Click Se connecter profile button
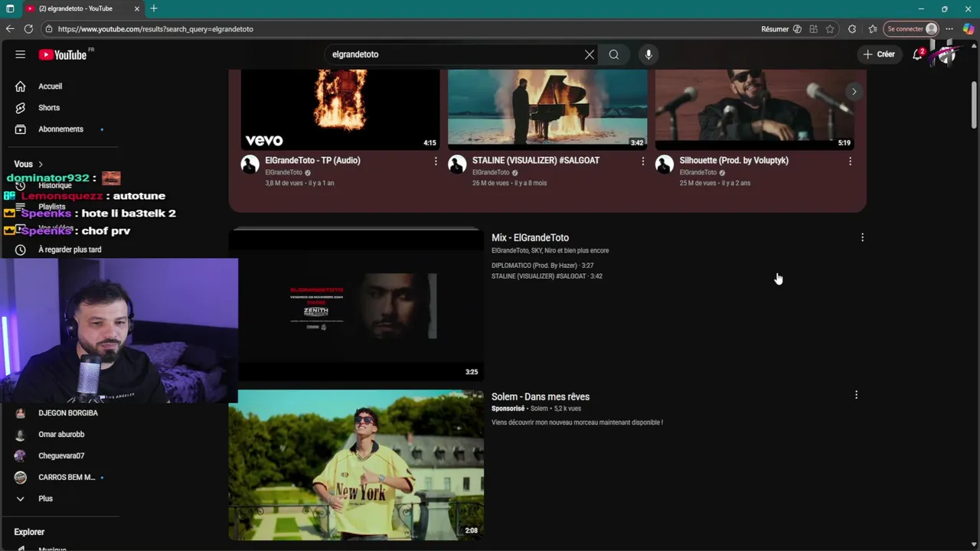The image size is (980, 551). [x=911, y=29]
